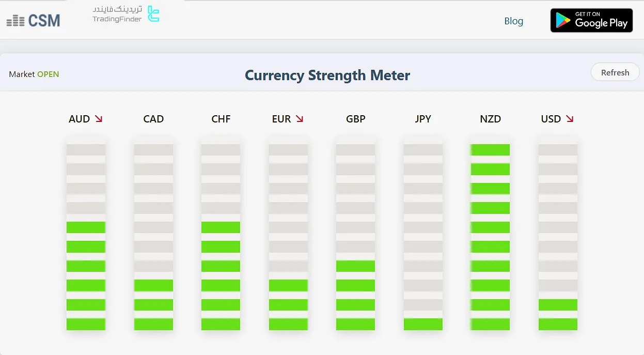Select the CHF currency label

[221, 119]
